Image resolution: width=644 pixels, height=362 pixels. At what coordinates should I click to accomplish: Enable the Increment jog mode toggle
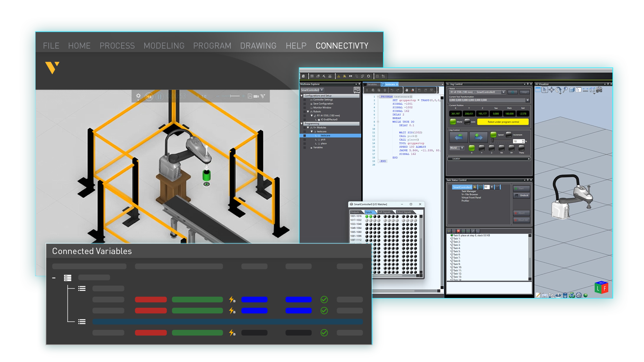tap(508, 135)
